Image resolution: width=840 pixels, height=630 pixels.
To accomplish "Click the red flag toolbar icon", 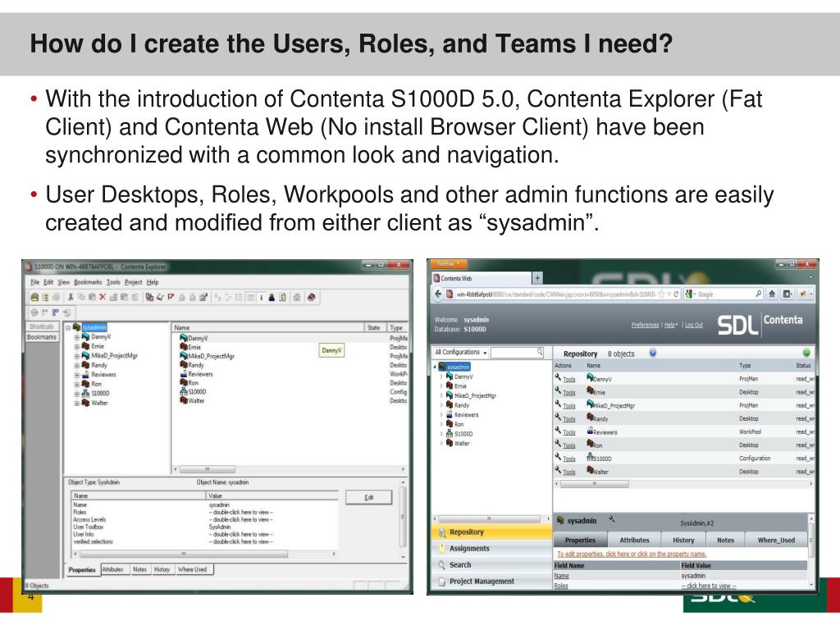I will (171, 297).
